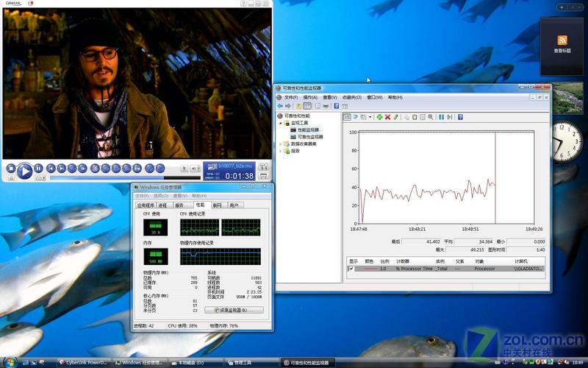Switch to 应用程序 tab in Task Manager
588x368 pixels.
(x=146, y=205)
